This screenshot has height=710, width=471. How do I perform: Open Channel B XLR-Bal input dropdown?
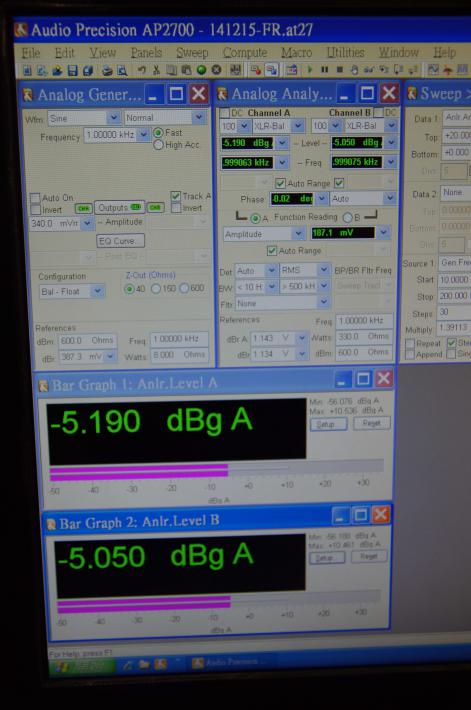coord(391,125)
